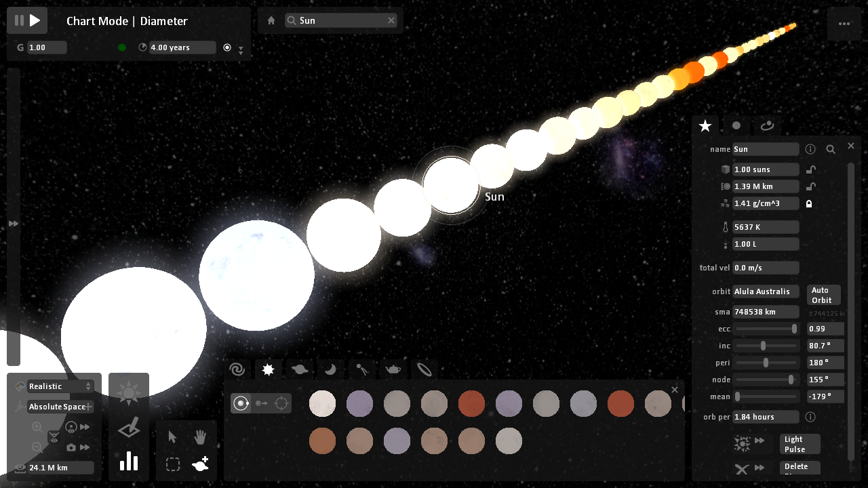Image resolution: width=868 pixels, height=488 pixels.
Task: Open the Absolute Space reference dropdown
Action: coord(58,407)
